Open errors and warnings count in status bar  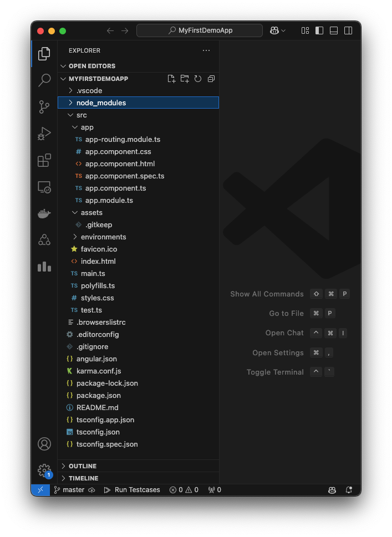coord(184,490)
